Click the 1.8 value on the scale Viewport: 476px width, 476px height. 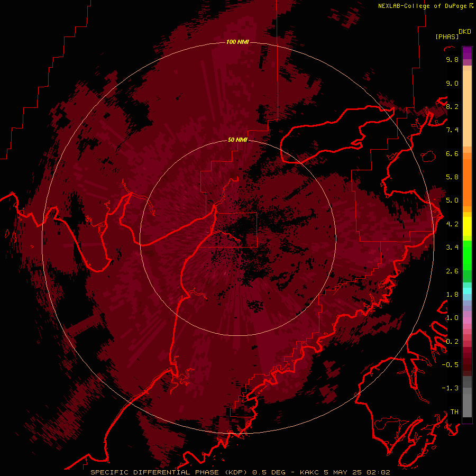click(x=452, y=295)
